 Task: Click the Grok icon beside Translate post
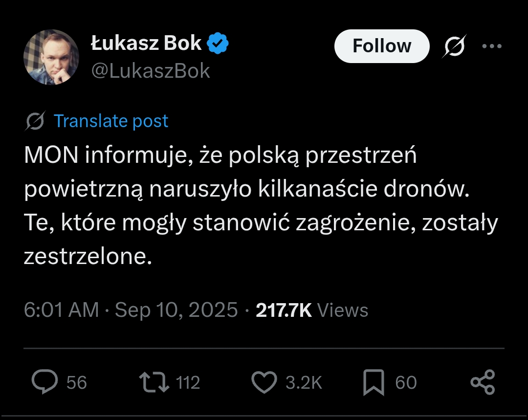click(35, 121)
